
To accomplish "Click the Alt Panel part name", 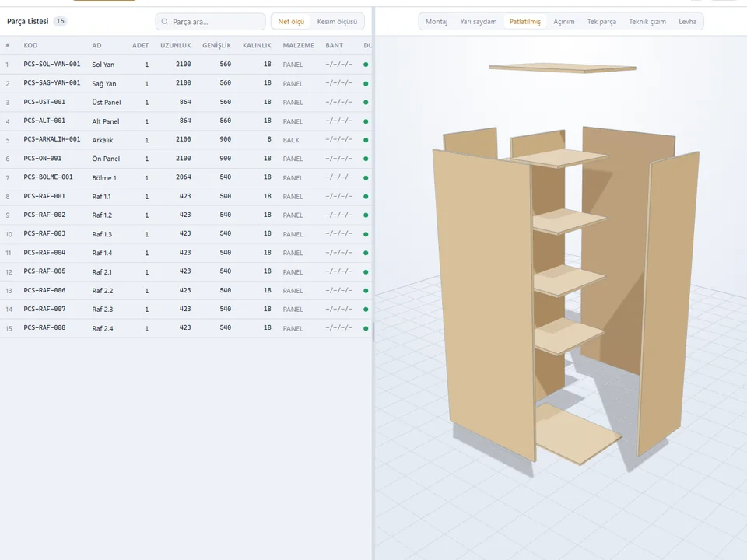I will [x=105, y=121].
